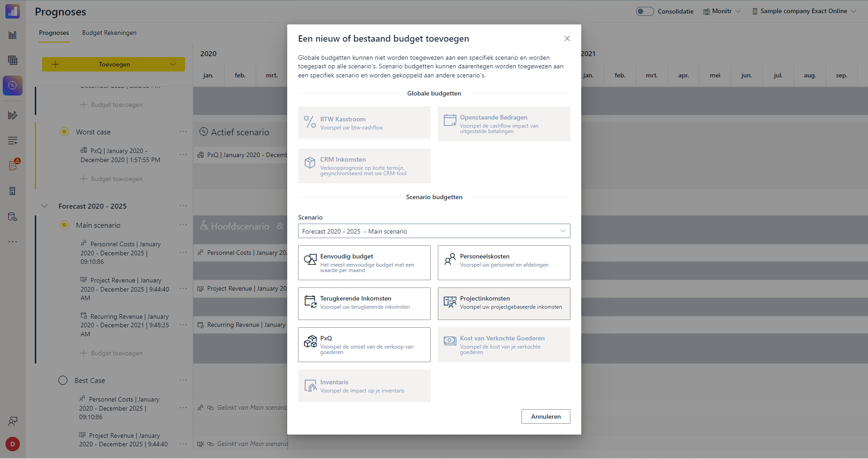Open the Scenario dropdown in the dialog
The height and width of the screenshot is (459, 868).
[x=434, y=231]
